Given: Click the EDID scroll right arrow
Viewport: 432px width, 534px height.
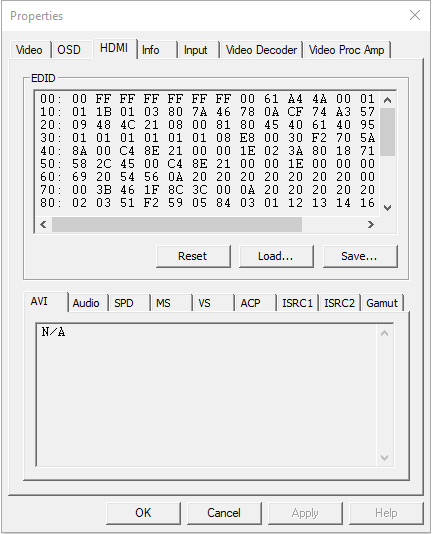Looking at the screenshot, I should click(x=371, y=224).
